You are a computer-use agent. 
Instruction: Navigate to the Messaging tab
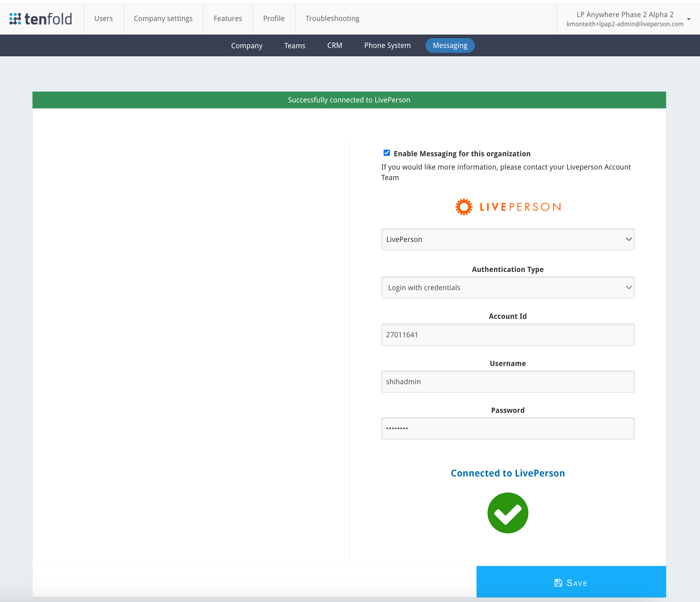pos(450,45)
